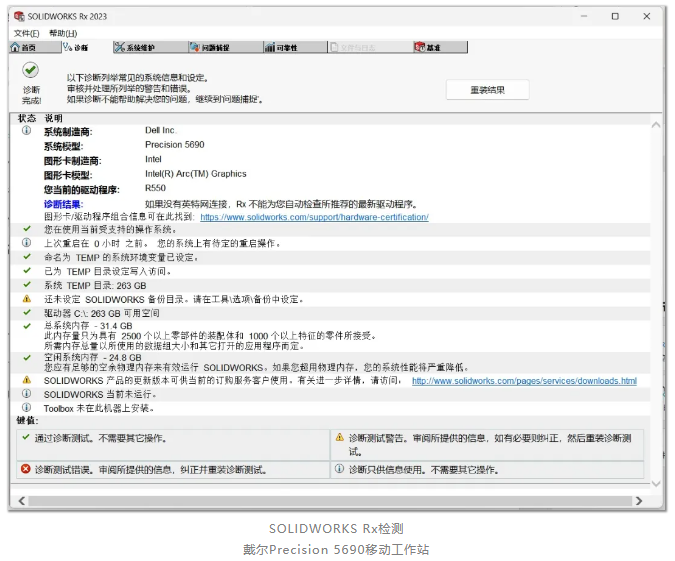Select the 还未设定 SOLIDWORKS 备份目录 row text
Image resolution: width=675 pixels, height=561 pixels.
pyautogui.click(x=173, y=299)
